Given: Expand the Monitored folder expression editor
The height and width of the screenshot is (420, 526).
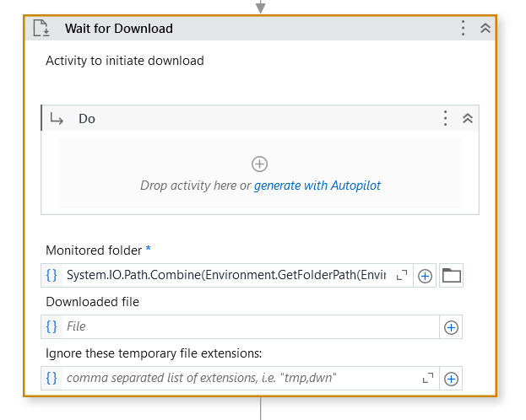Looking at the screenshot, I should point(402,275).
